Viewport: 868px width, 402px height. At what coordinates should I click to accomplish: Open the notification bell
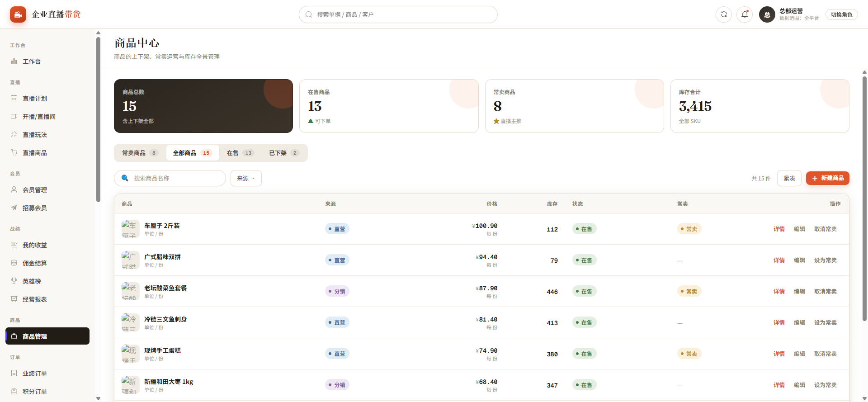[x=745, y=14]
